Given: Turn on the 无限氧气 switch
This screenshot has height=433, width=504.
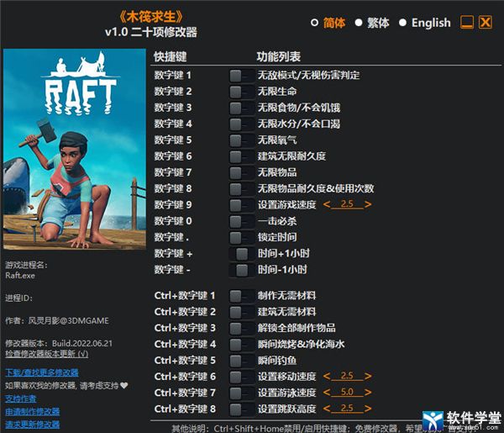Looking at the screenshot, I should coord(241,140).
